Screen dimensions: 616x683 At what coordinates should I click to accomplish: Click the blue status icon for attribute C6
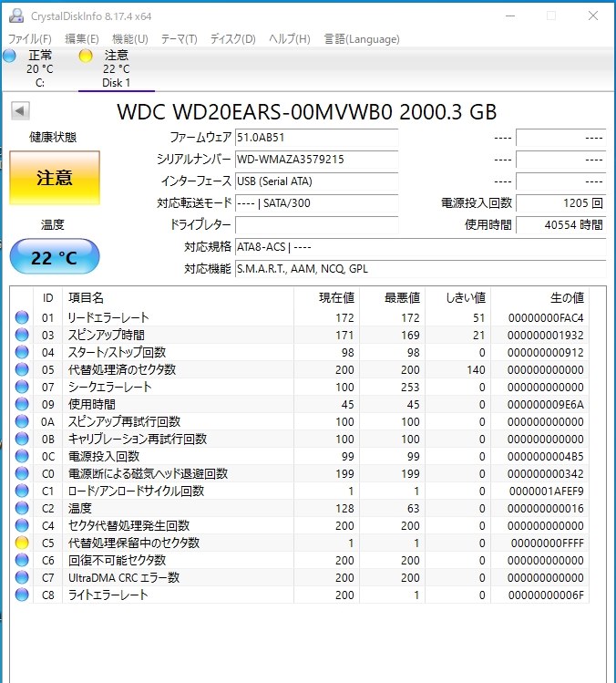(x=22, y=560)
